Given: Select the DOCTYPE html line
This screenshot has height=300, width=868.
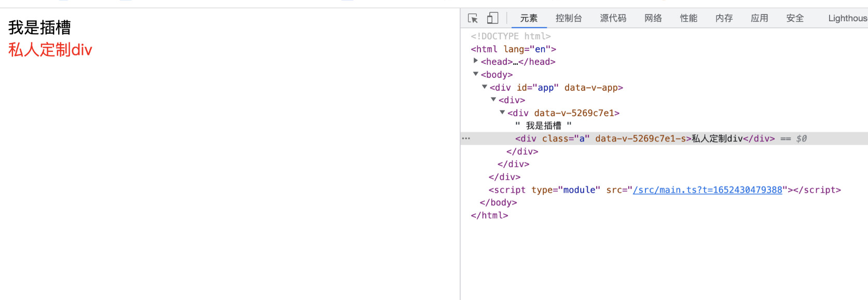Looking at the screenshot, I should pyautogui.click(x=511, y=36).
